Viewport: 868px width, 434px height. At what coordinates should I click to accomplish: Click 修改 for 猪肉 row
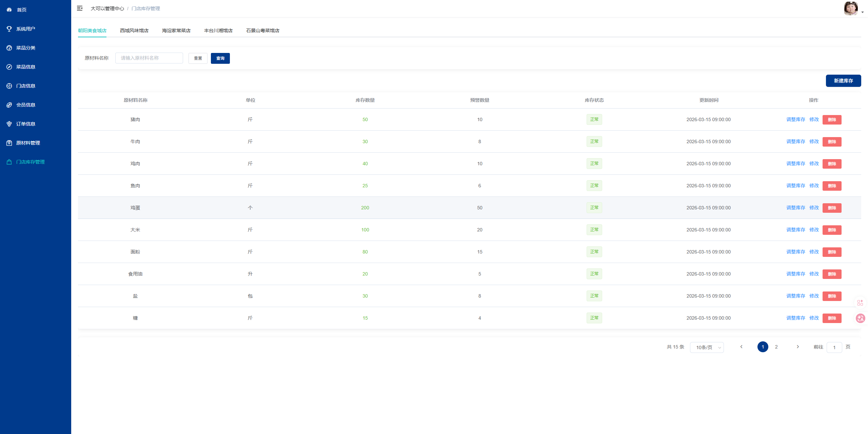tap(814, 119)
